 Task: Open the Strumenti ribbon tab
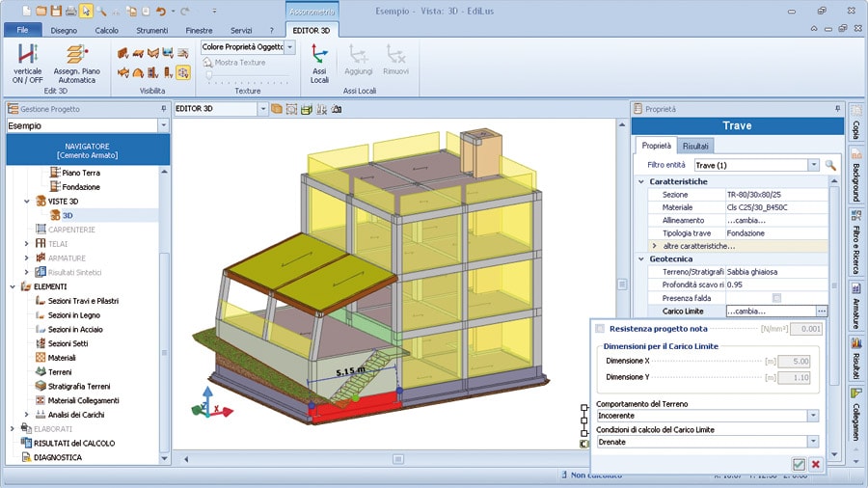click(x=151, y=31)
